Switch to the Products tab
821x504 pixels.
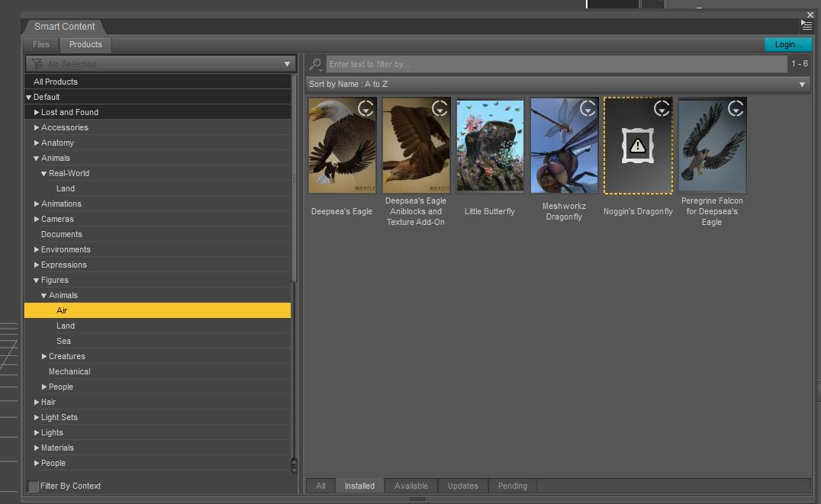click(85, 44)
